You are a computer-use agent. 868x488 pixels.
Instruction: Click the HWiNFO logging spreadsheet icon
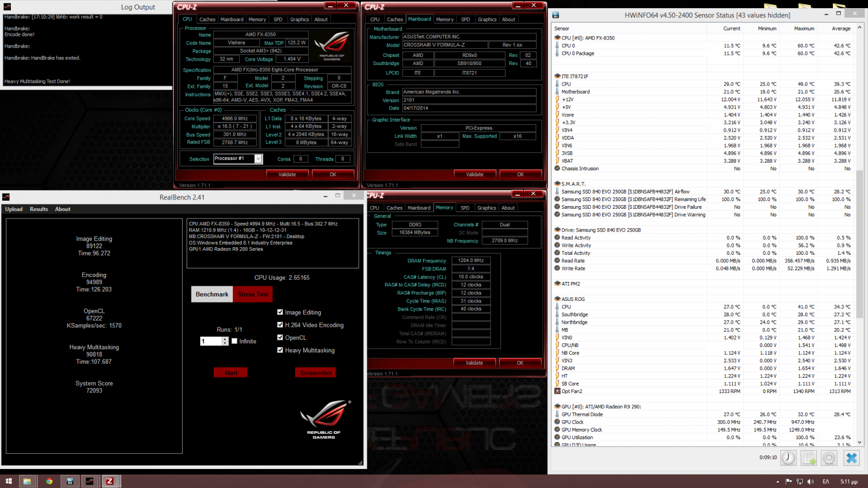click(x=809, y=458)
